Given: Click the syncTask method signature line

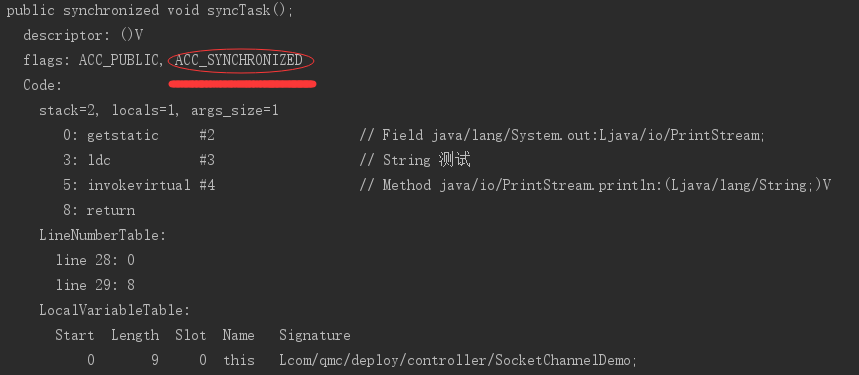Looking at the screenshot, I should pos(150,10).
